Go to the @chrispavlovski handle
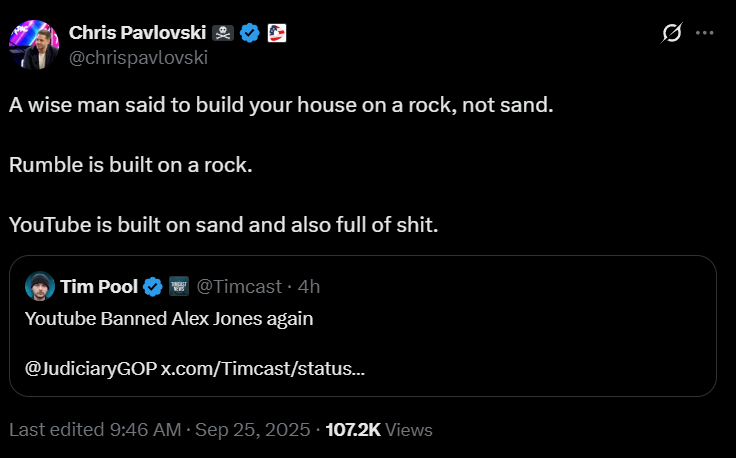Image resolution: width=736 pixels, height=458 pixels. 138,57
